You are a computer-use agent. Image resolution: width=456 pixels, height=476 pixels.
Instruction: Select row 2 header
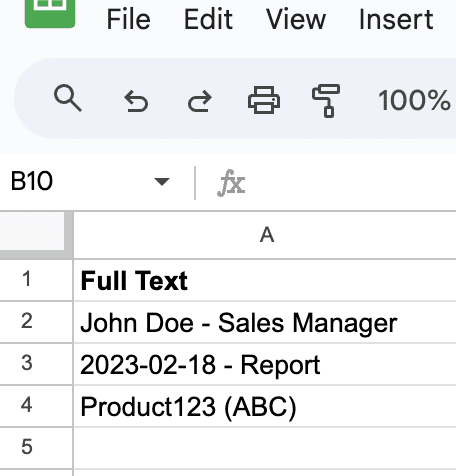click(x=36, y=322)
